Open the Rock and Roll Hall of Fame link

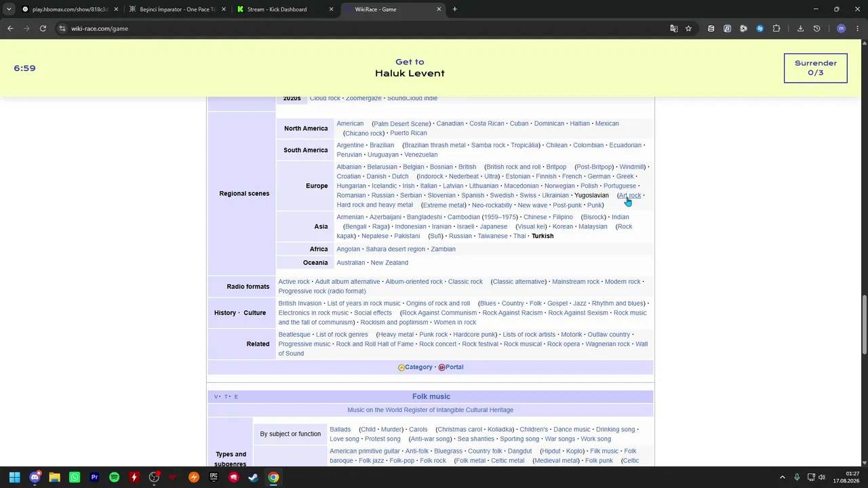point(374,344)
